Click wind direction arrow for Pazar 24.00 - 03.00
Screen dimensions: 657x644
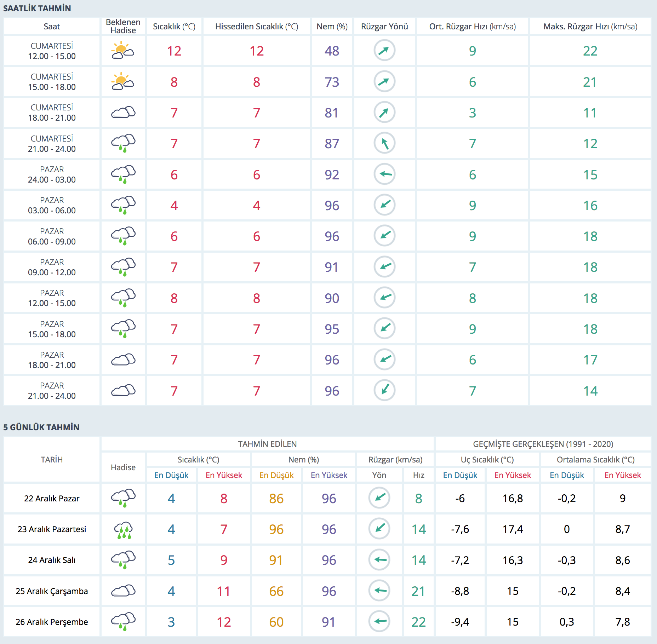click(x=384, y=174)
